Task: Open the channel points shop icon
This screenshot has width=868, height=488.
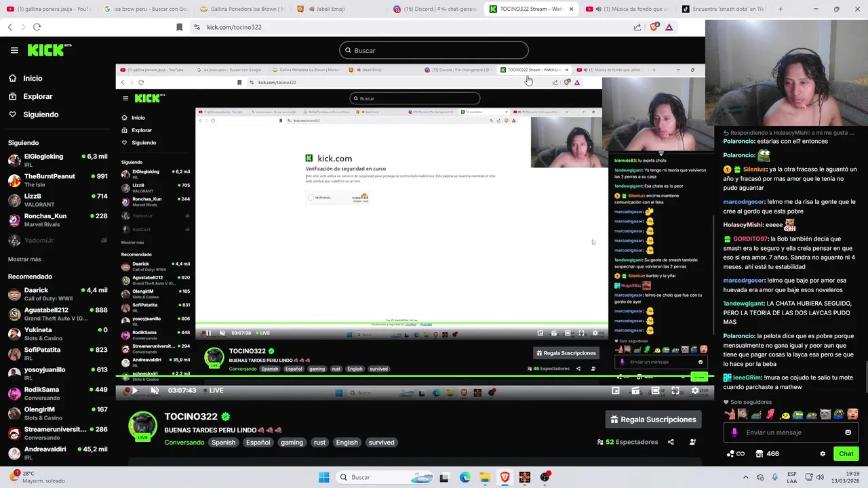Action: pyautogui.click(x=759, y=454)
